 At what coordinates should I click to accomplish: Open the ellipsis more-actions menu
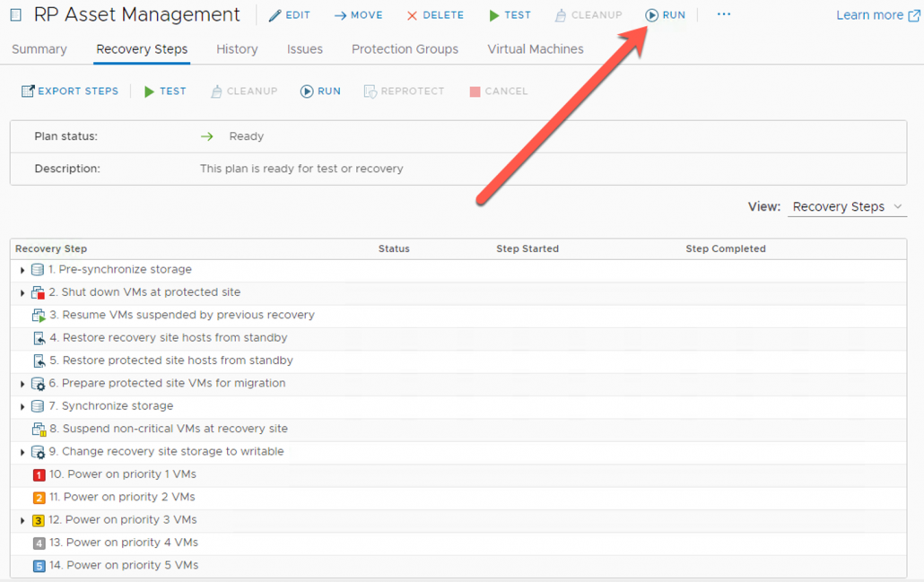[x=723, y=14]
